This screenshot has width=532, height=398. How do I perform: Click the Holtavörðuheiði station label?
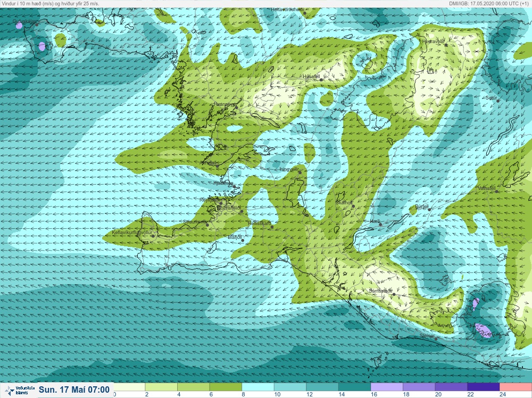287,10
